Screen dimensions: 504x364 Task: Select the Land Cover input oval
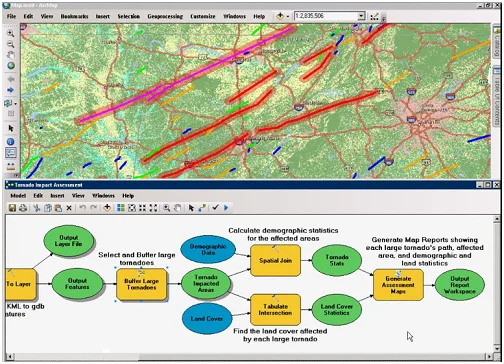pyautogui.click(x=207, y=319)
